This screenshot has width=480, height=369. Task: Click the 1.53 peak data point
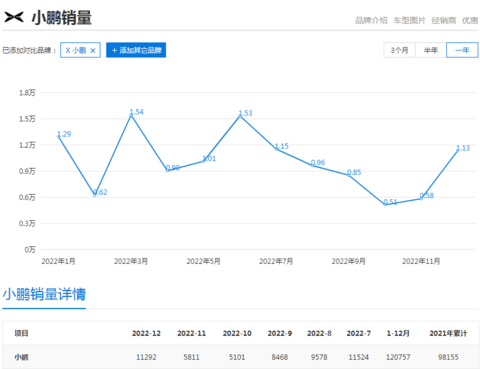(240, 116)
